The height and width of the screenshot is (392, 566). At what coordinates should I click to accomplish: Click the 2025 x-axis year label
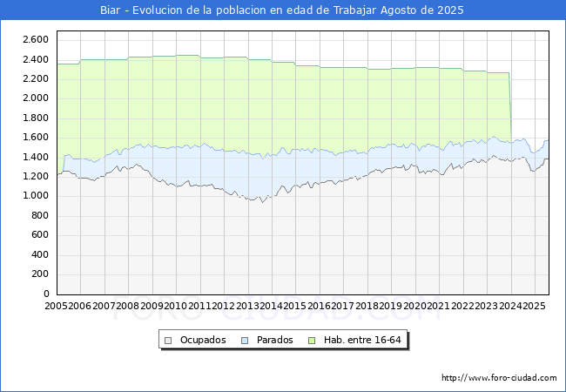(534, 306)
